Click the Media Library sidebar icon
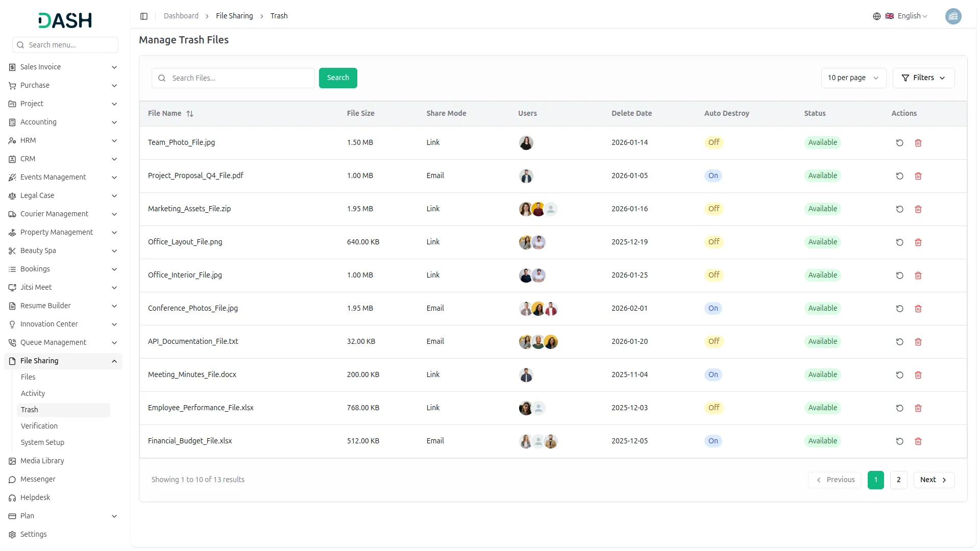Viewport: 980px width, 551px height. click(x=12, y=461)
